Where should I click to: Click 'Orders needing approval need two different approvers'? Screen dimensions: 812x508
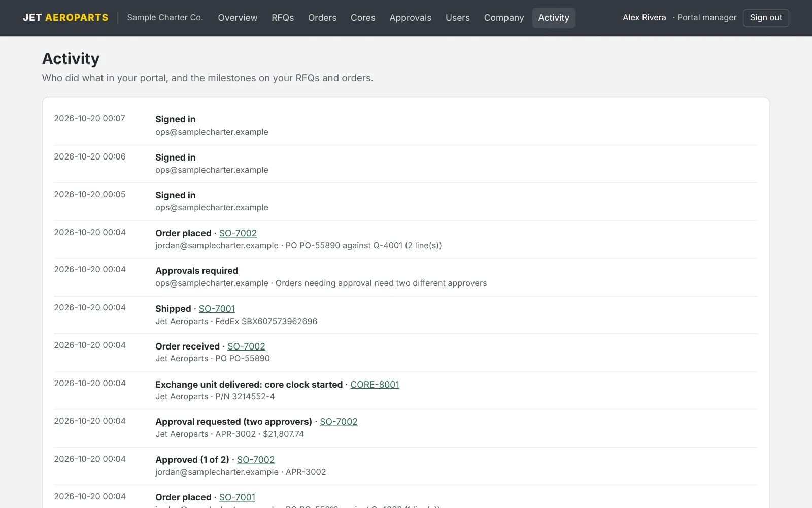381,283
